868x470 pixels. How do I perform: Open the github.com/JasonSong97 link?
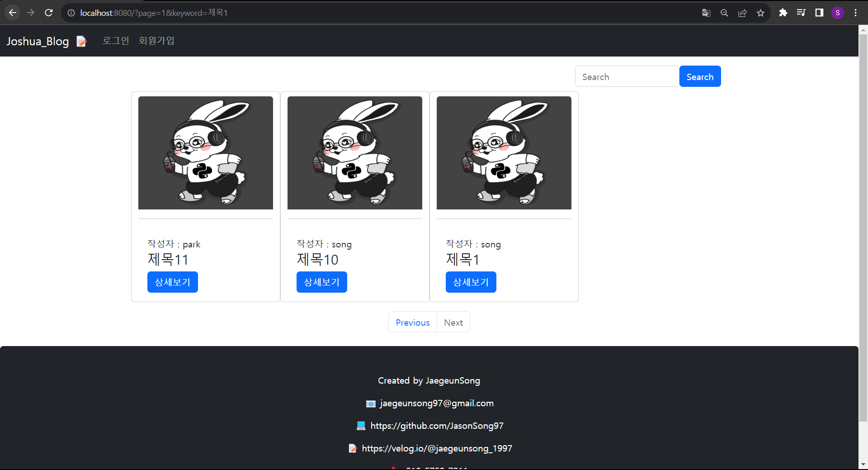(x=437, y=426)
